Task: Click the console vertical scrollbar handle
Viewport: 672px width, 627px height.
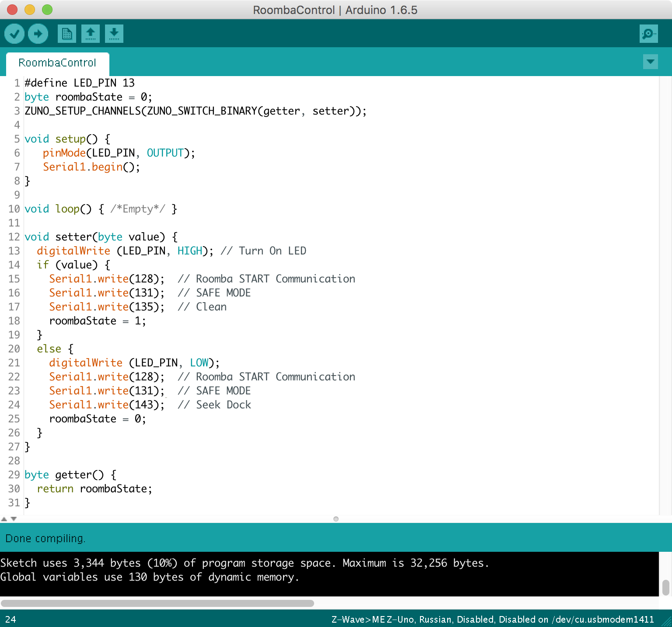Action: [x=666, y=588]
